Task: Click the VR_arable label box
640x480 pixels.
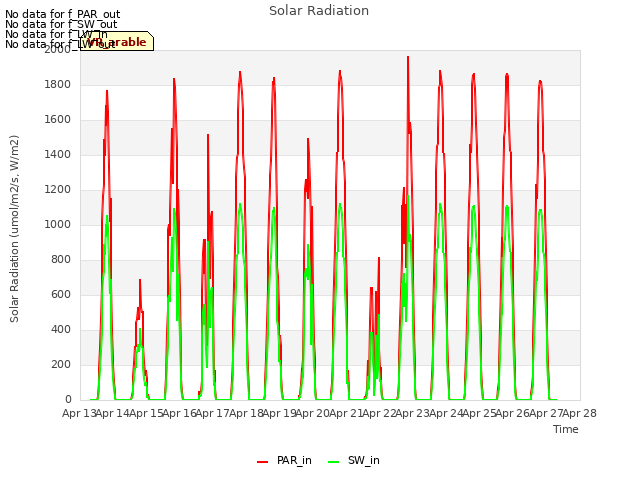Action: 117,41
